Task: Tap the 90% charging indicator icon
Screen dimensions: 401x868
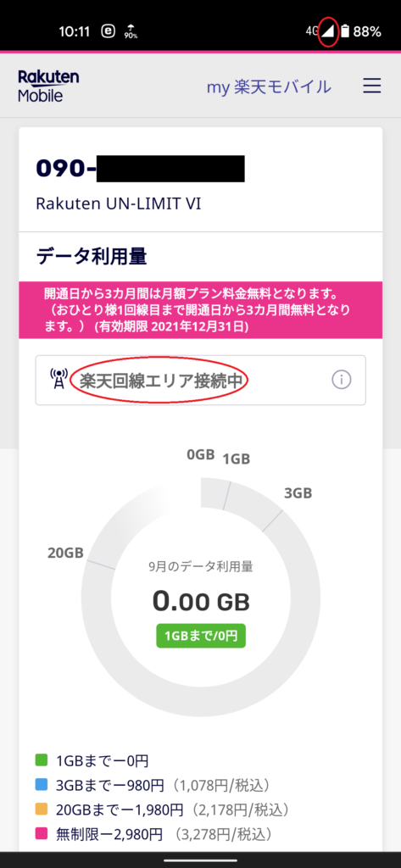Action: [x=131, y=31]
